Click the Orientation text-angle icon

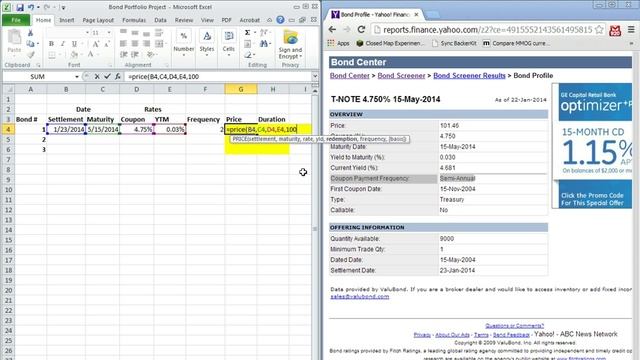pos(150,54)
